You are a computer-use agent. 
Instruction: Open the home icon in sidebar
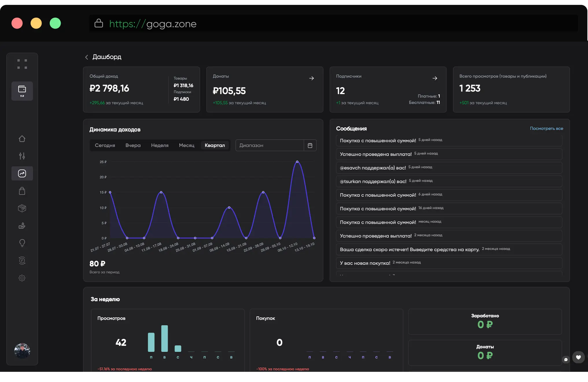click(22, 139)
